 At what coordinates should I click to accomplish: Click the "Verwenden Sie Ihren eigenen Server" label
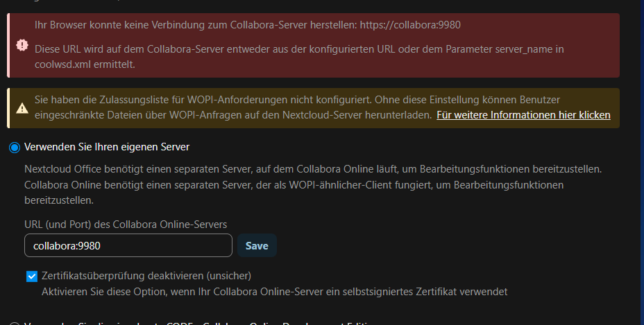(x=107, y=147)
